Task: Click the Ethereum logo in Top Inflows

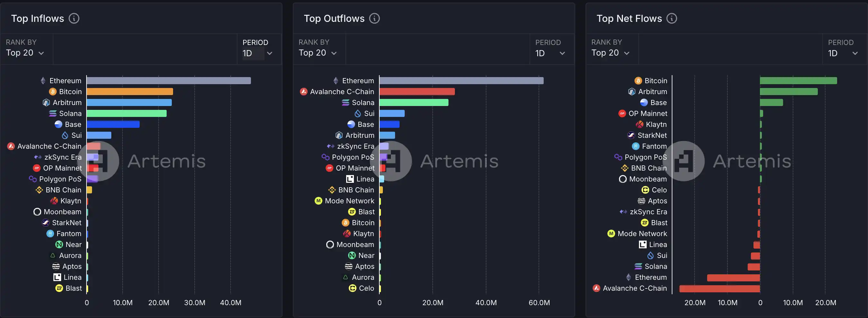Action: click(x=43, y=81)
